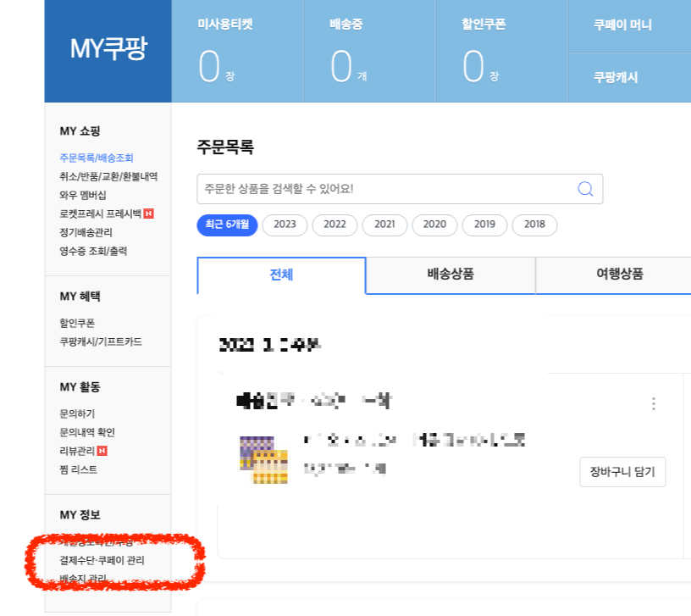Click the 장바구니 담기 button
This screenshot has height=616, width=691.
(x=622, y=472)
